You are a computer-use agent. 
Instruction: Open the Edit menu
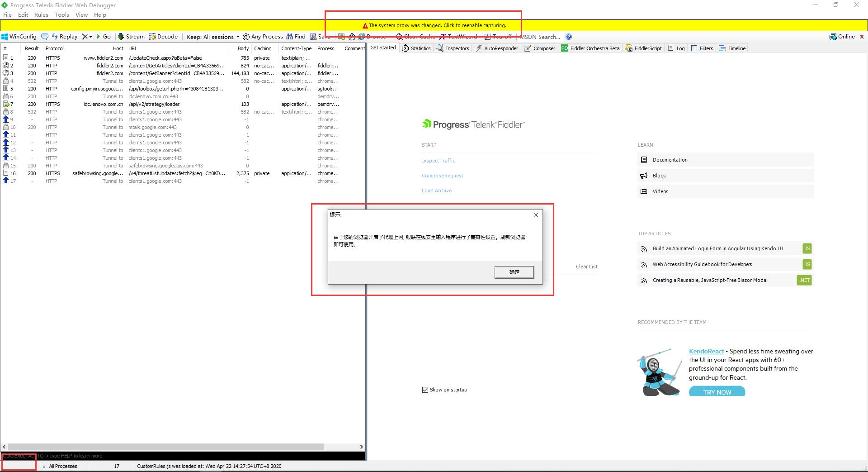point(23,14)
